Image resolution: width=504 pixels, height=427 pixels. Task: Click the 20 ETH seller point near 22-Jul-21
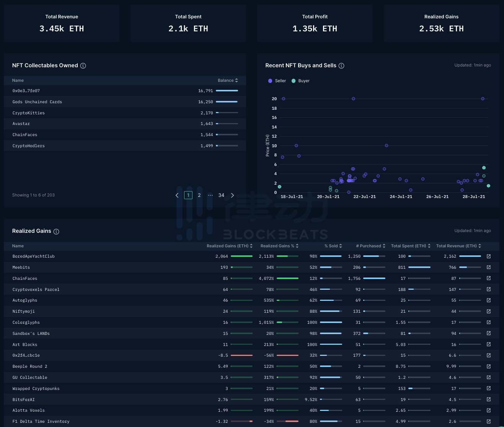(x=353, y=99)
